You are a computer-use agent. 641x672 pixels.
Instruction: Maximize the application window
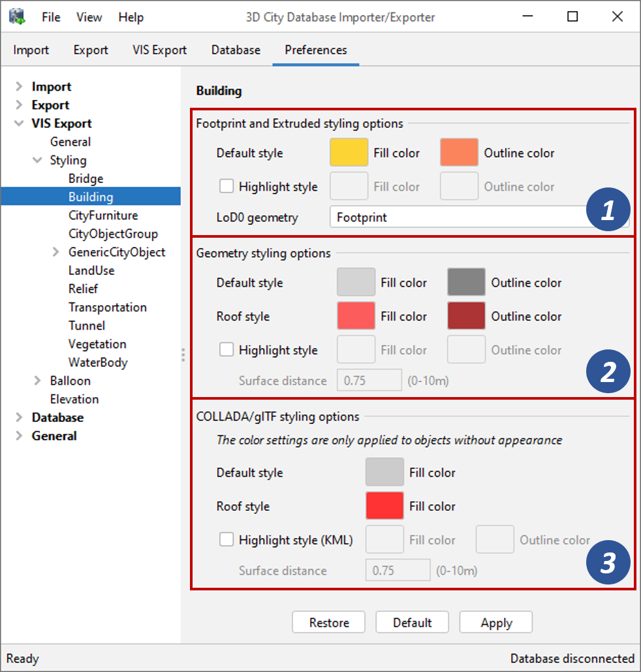pyautogui.click(x=572, y=17)
